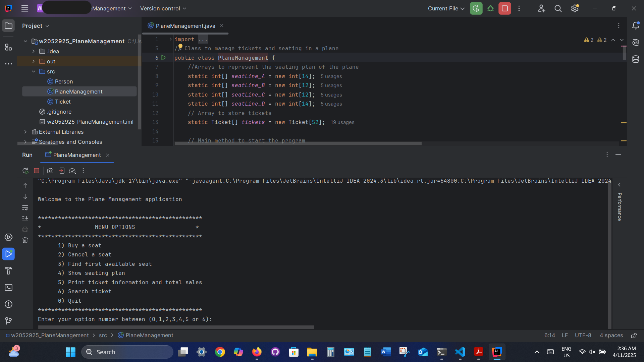Screen dimensions: 644x362
Task: Open profiler gauge icon in Run toolbar
Action: point(72,171)
